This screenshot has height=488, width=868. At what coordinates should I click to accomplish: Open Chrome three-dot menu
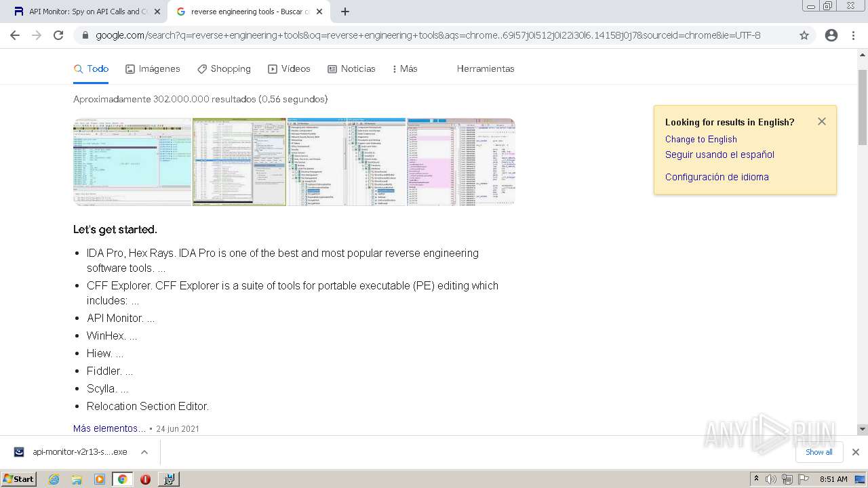pyautogui.click(x=853, y=35)
